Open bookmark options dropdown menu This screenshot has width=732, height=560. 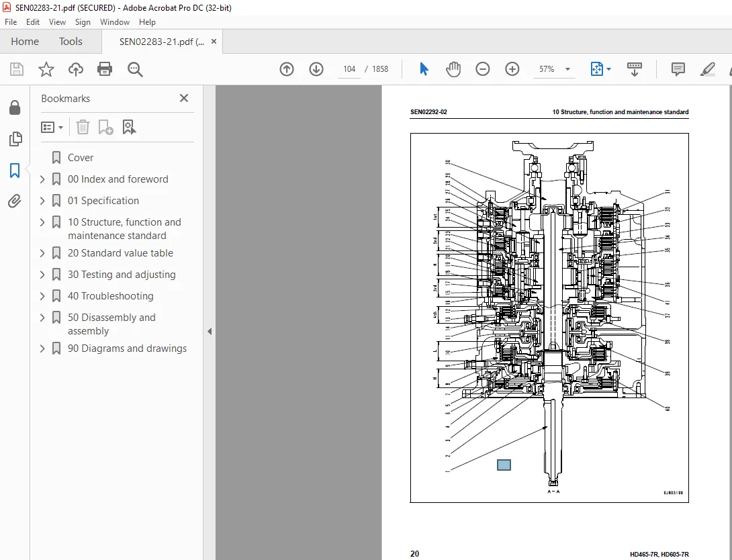(x=52, y=127)
